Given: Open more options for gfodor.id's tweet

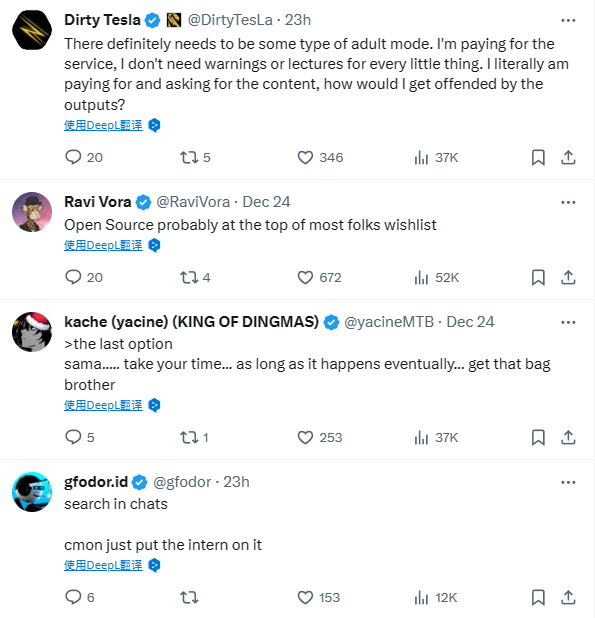Looking at the screenshot, I should pyautogui.click(x=568, y=482).
